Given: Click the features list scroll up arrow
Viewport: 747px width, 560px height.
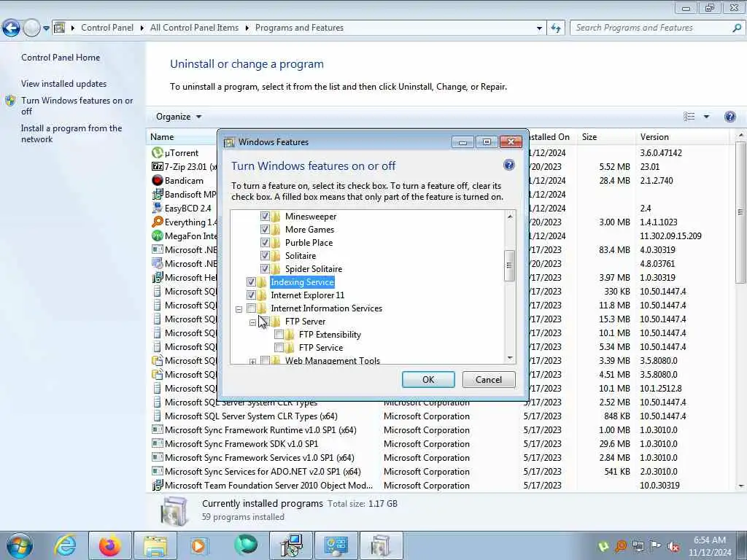Looking at the screenshot, I should click(510, 216).
